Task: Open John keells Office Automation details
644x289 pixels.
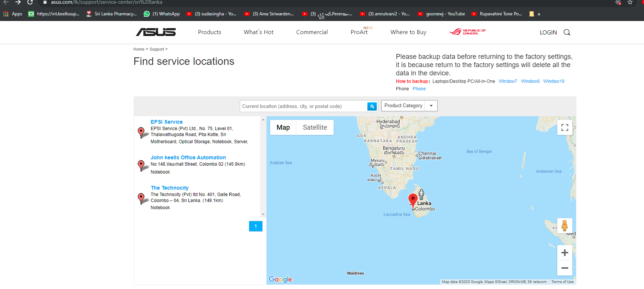Action: pos(188,157)
